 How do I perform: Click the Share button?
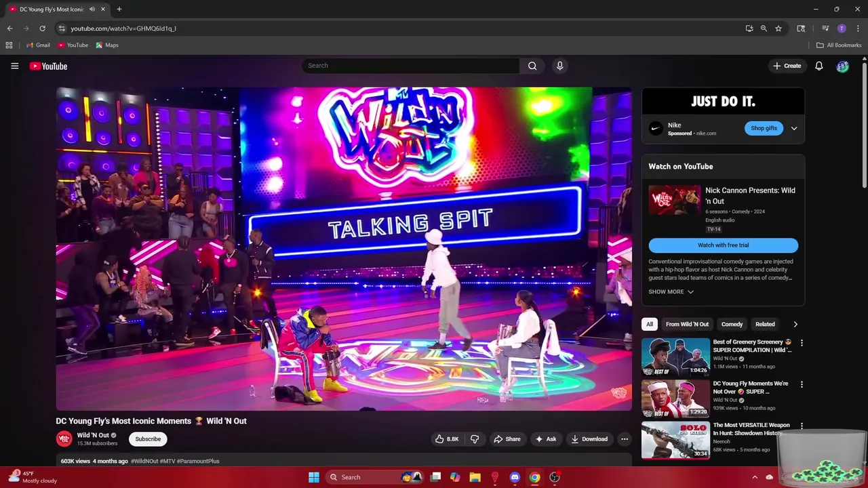[507, 439]
